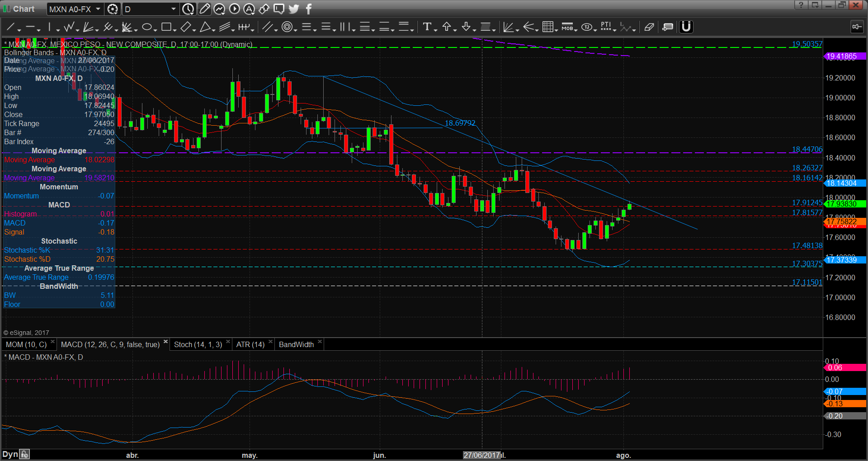Close the ATR (14) study tab

click(270, 342)
